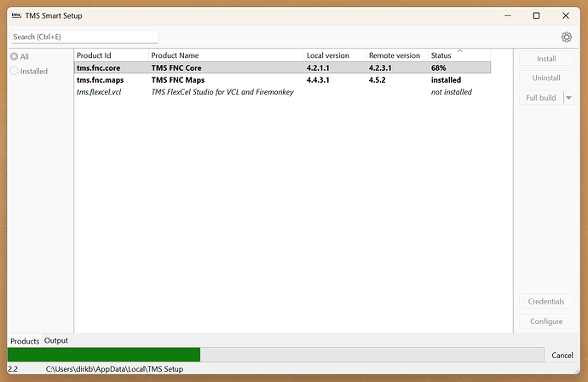588x382 pixels.
Task: Click TMS FlexCel Studio for VCL and Firemonkey
Action: pos(222,92)
